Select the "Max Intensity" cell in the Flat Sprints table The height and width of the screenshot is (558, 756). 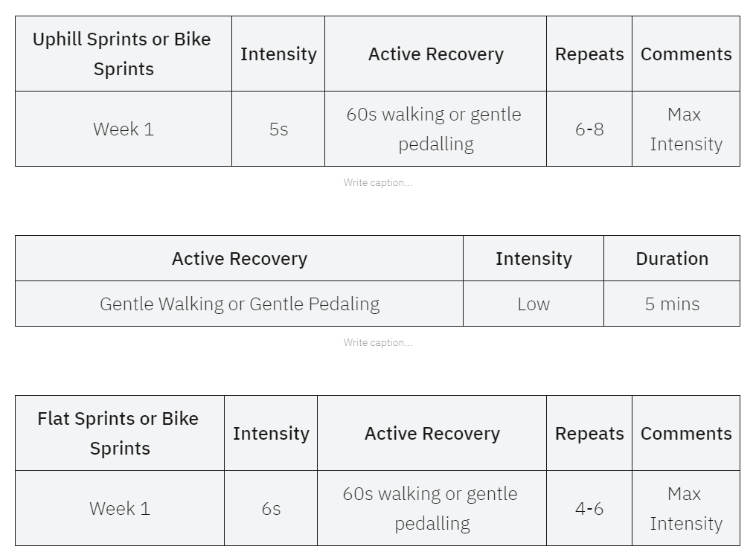[686, 508]
